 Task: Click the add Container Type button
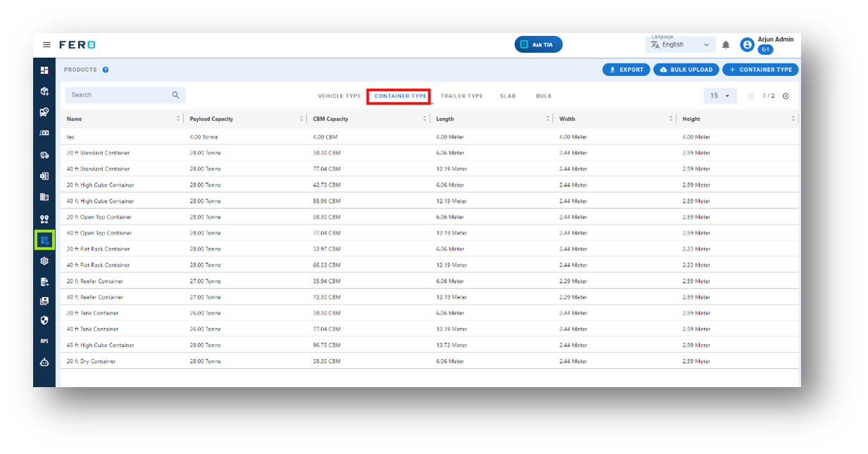[760, 70]
